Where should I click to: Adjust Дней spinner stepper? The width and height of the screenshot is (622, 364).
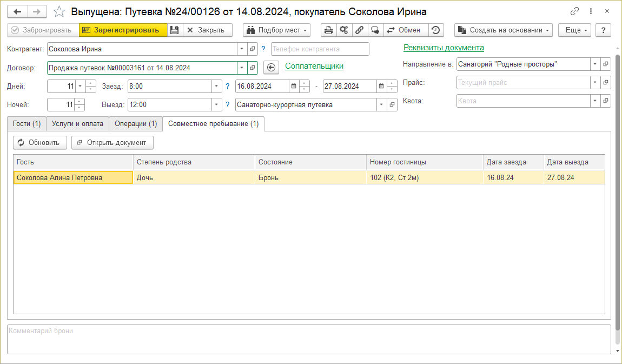90,86
